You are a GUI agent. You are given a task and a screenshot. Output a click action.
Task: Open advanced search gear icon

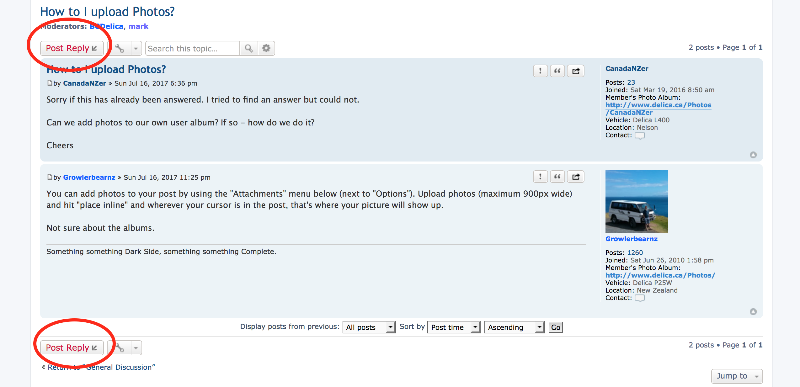(266, 48)
